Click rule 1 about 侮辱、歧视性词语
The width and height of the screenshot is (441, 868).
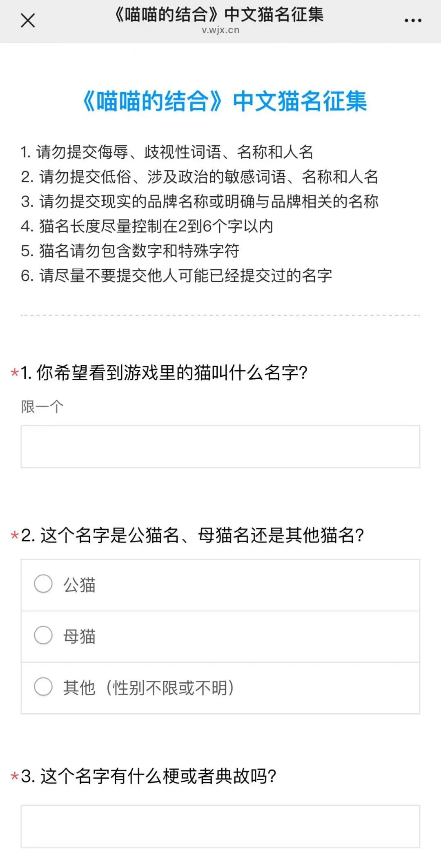pos(167,152)
